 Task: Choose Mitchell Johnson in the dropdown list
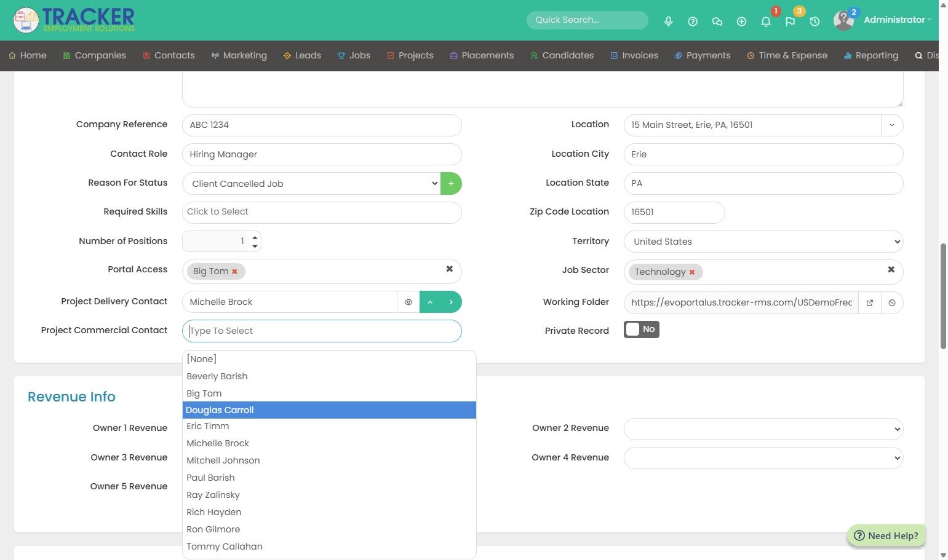pos(329,460)
